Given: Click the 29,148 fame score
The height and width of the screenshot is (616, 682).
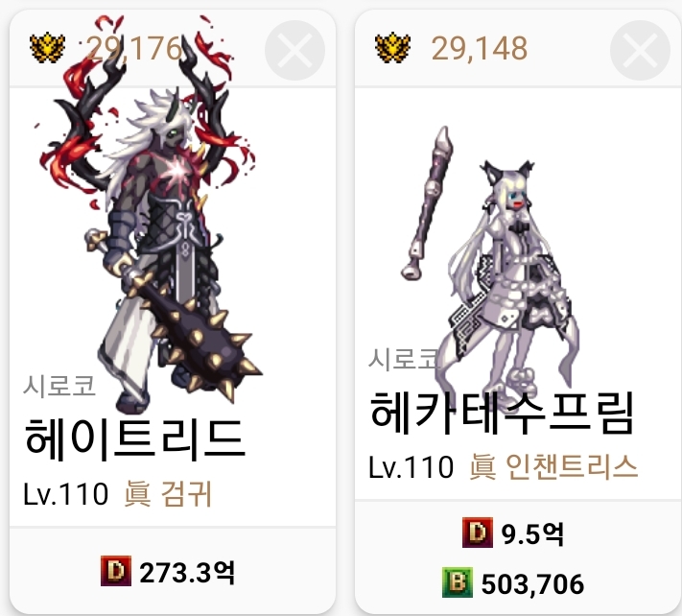Looking at the screenshot, I should point(480,48).
